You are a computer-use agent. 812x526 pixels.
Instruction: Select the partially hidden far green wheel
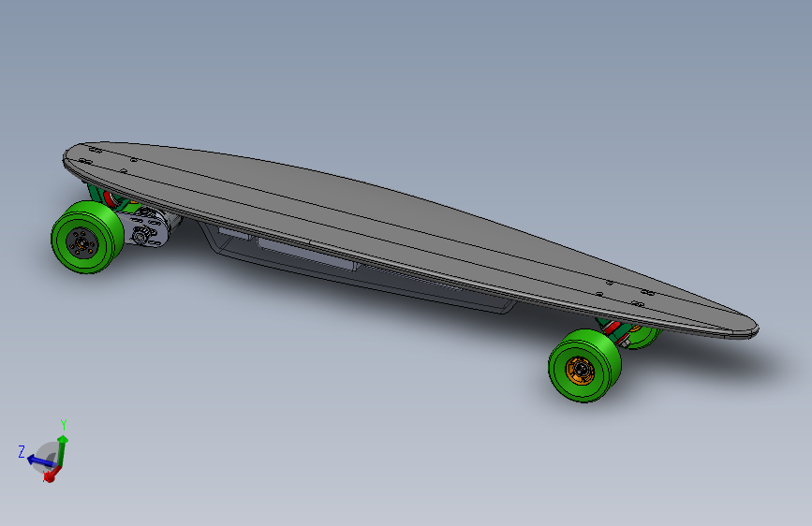642,337
